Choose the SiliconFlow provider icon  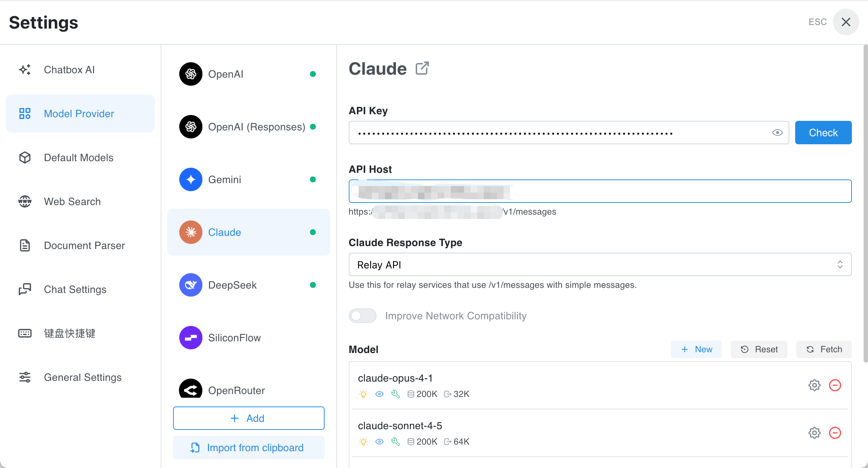pos(191,338)
